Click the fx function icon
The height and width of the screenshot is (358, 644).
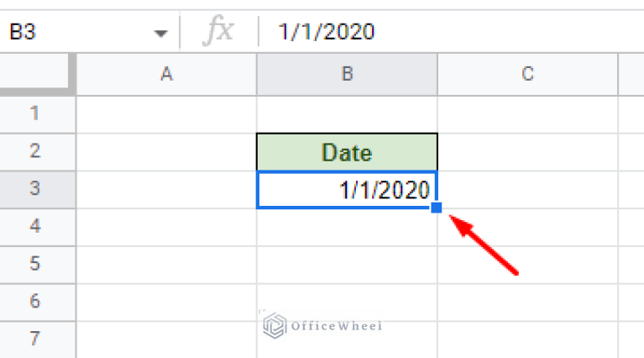tap(220, 33)
